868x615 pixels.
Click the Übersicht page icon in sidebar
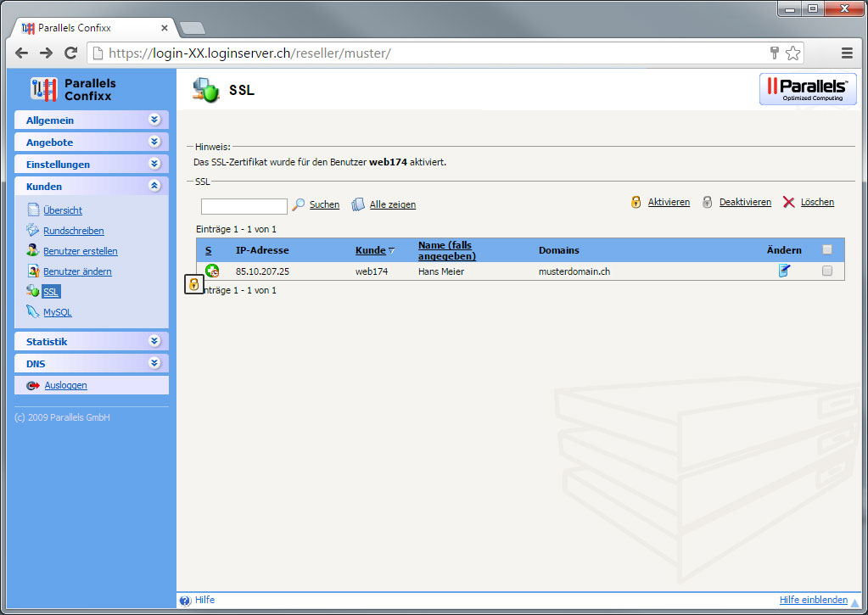pyautogui.click(x=33, y=210)
